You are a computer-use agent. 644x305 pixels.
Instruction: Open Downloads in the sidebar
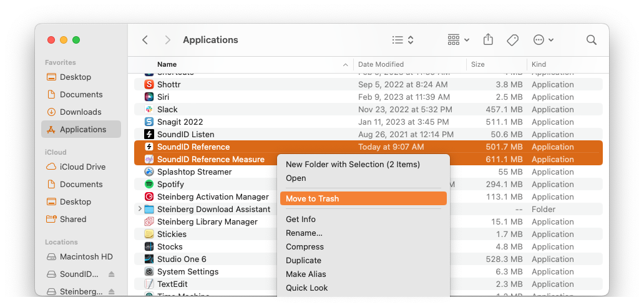click(81, 112)
